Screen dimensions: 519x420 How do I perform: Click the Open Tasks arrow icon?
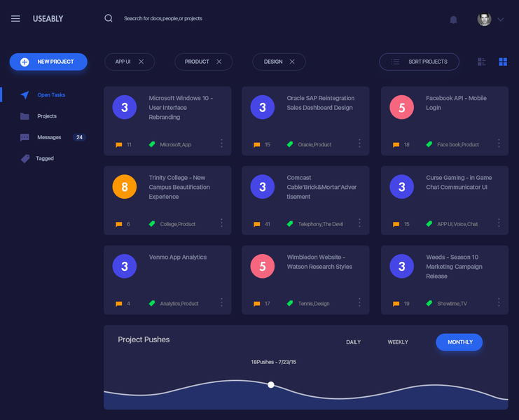pos(25,95)
